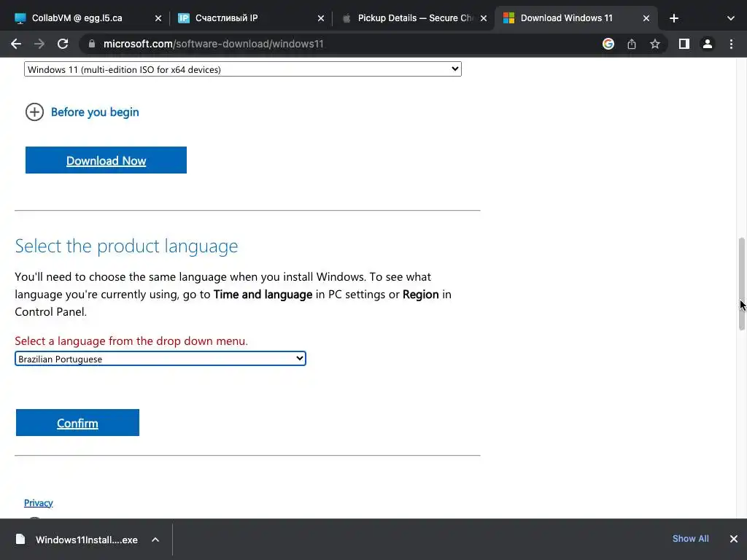Click the Download Now button
The image size is (747, 560).
tap(106, 160)
